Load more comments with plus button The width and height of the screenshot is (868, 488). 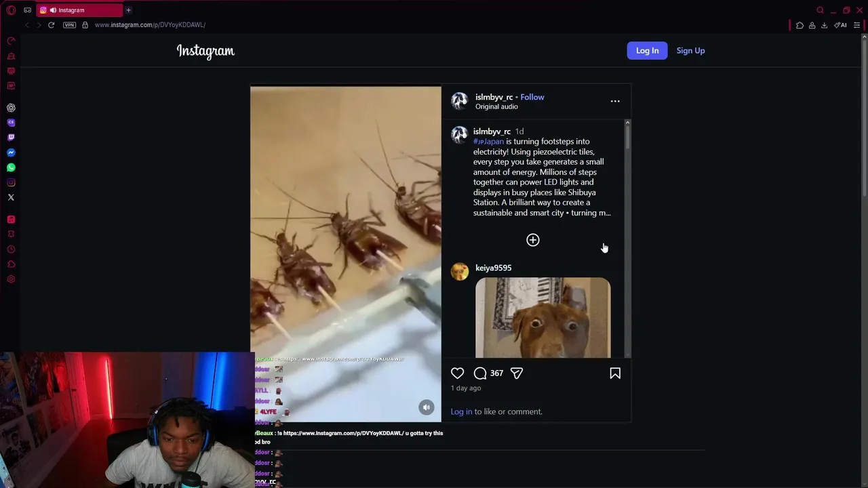coord(533,240)
